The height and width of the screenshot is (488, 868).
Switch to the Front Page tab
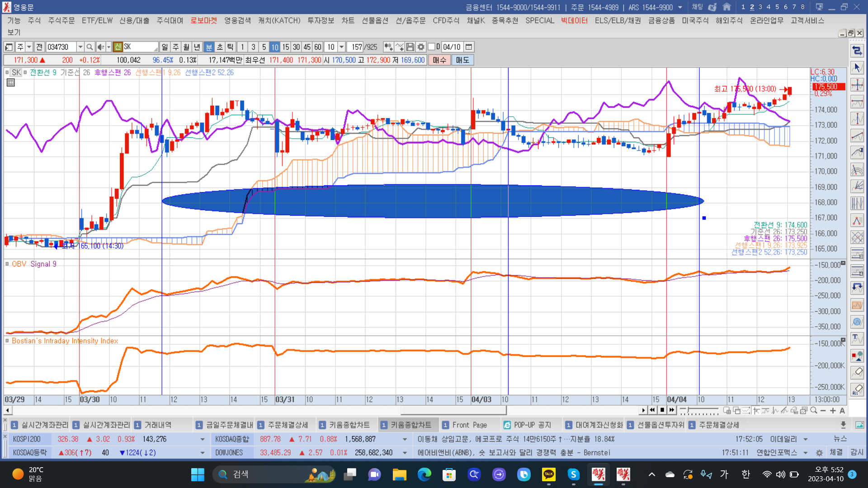469,425
